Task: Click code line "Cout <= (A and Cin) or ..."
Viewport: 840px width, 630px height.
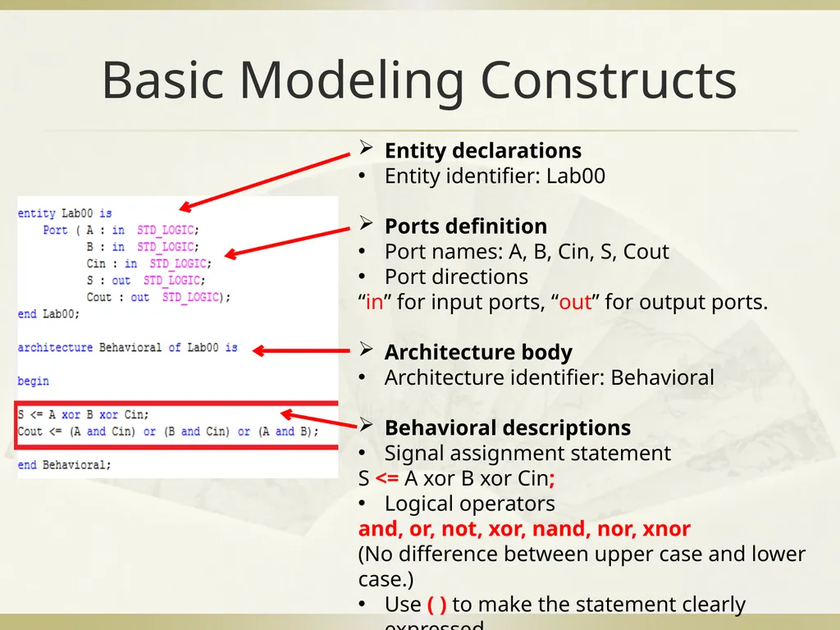Action: point(168,431)
